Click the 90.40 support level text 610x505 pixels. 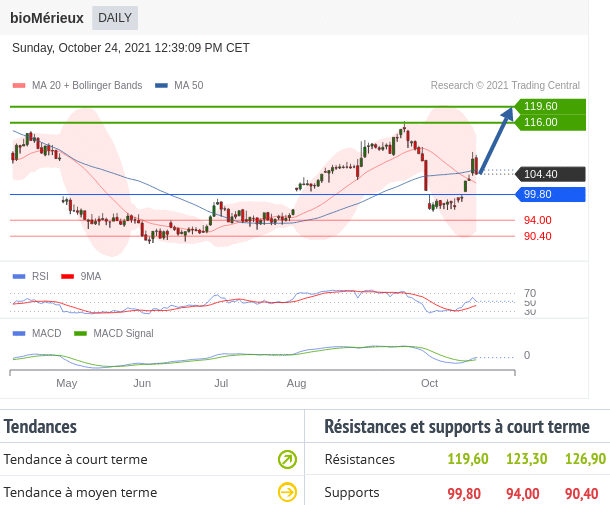537,236
